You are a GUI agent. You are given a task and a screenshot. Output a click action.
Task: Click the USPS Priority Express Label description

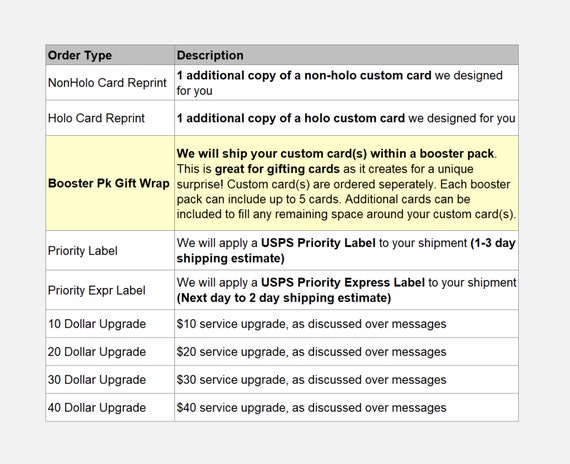click(x=346, y=290)
